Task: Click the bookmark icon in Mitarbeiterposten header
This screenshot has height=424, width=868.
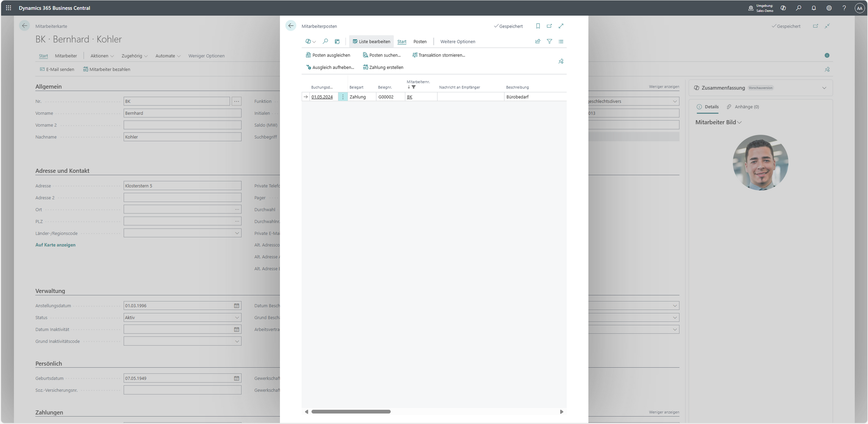Action: [538, 26]
